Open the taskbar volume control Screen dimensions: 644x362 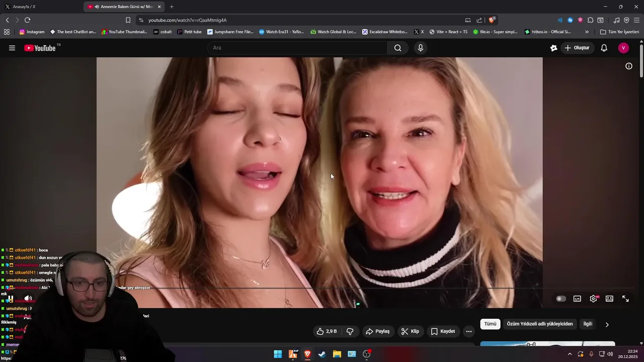pos(610,354)
